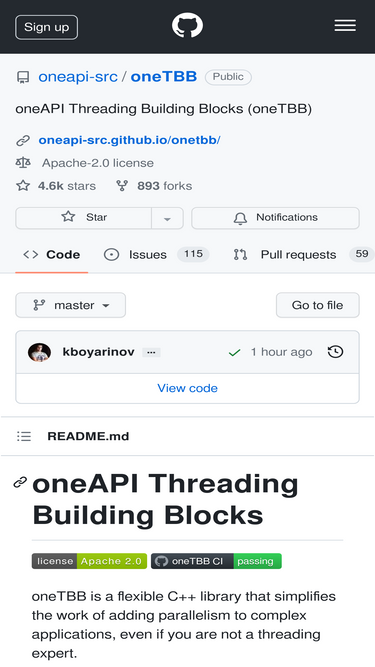Screen dimensions: 375x667
Task: Open the Notifications subscription button
Action: coord(275,218)
